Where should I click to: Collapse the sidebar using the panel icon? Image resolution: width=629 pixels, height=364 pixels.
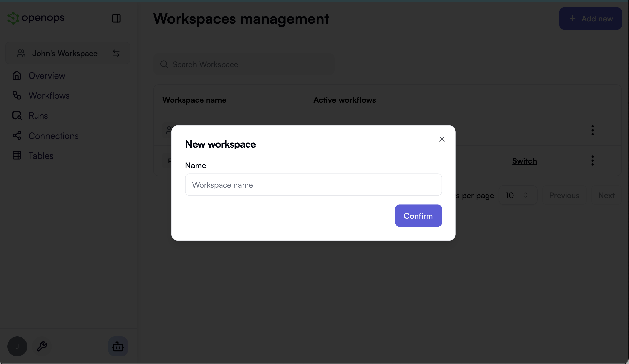click(116, 18)
